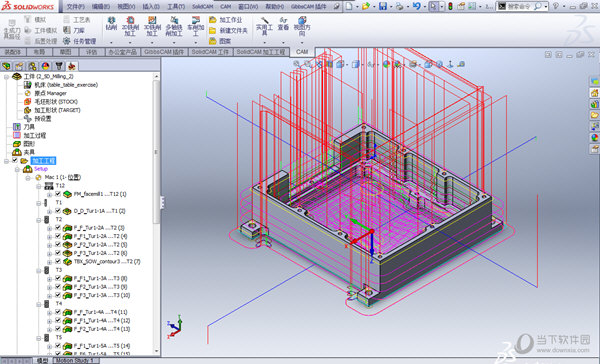The image size is (600, 364).
Task: Toggle checkbox for F_F_Tur1-2A T2 (3)
Action: [x=58, y=228]
